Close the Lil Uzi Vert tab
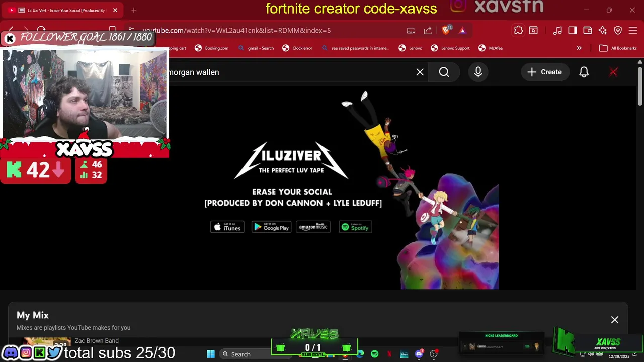The image size is (644, 362). pyautogui.click(x=115, y=10)
